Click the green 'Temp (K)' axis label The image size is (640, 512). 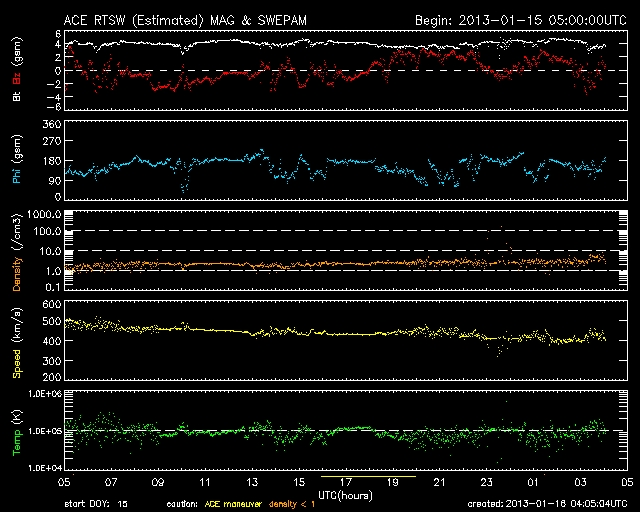(18, 431)
